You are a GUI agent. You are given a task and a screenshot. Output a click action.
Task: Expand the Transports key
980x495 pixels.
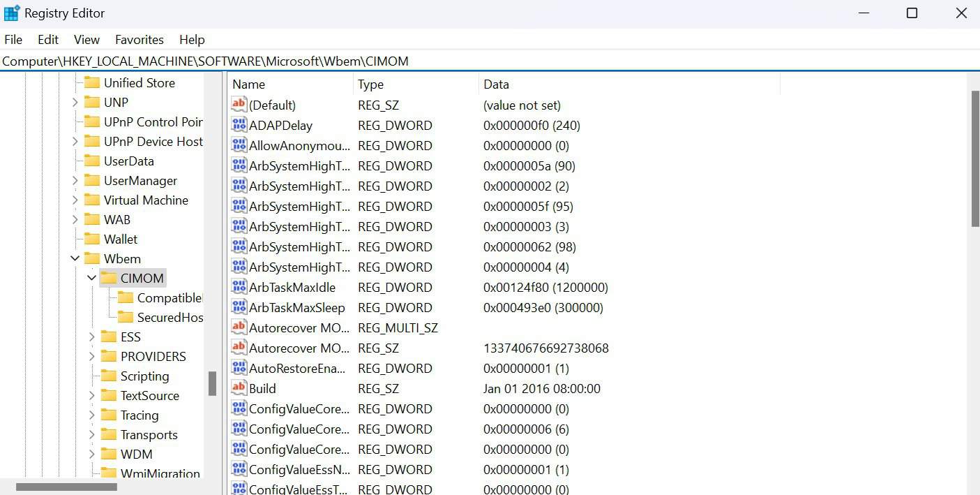(x=92, y=434)
